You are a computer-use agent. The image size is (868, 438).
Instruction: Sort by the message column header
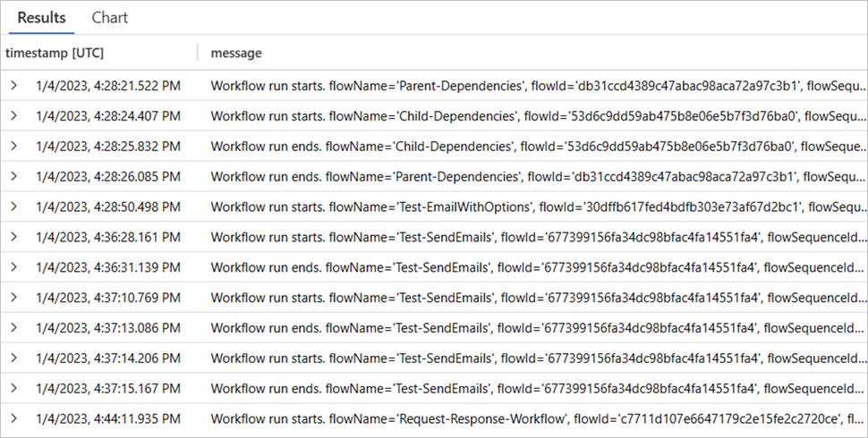coord(236,54)
